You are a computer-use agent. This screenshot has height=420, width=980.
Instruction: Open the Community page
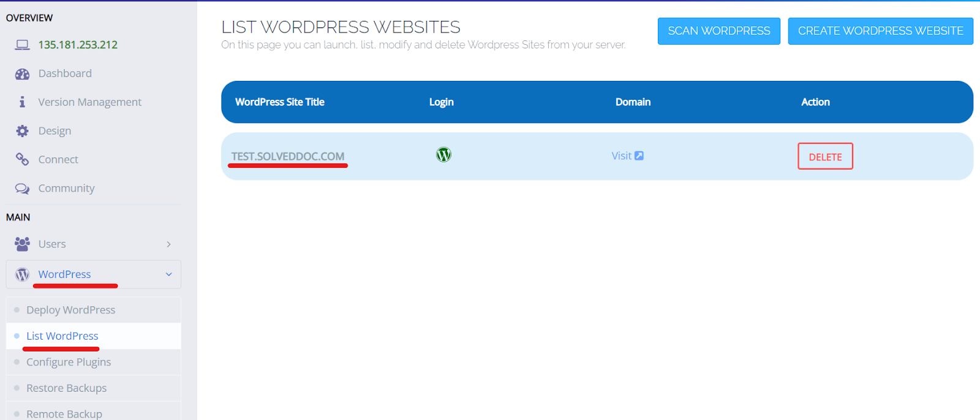coord(66,189)
